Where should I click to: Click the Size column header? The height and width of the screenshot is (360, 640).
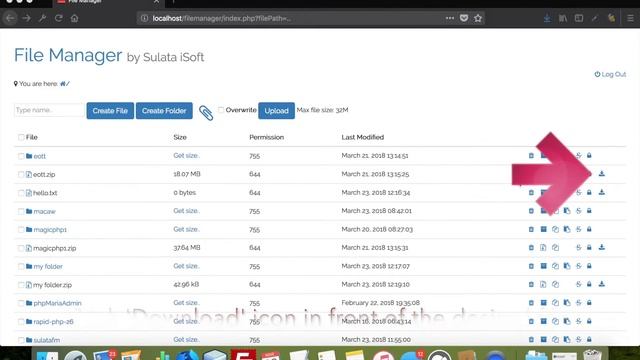click(x=180, y=137)
